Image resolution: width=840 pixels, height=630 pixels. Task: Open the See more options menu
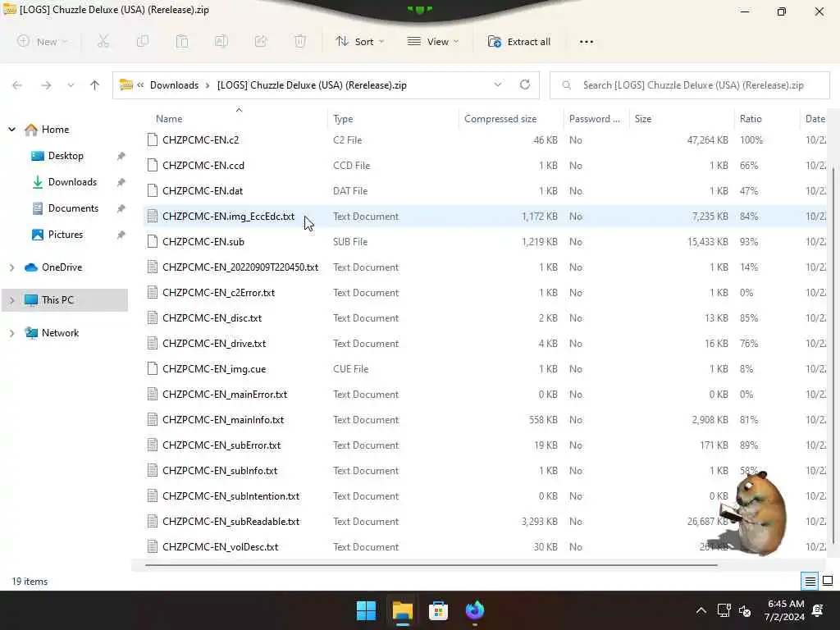click(x=587, y=42)
